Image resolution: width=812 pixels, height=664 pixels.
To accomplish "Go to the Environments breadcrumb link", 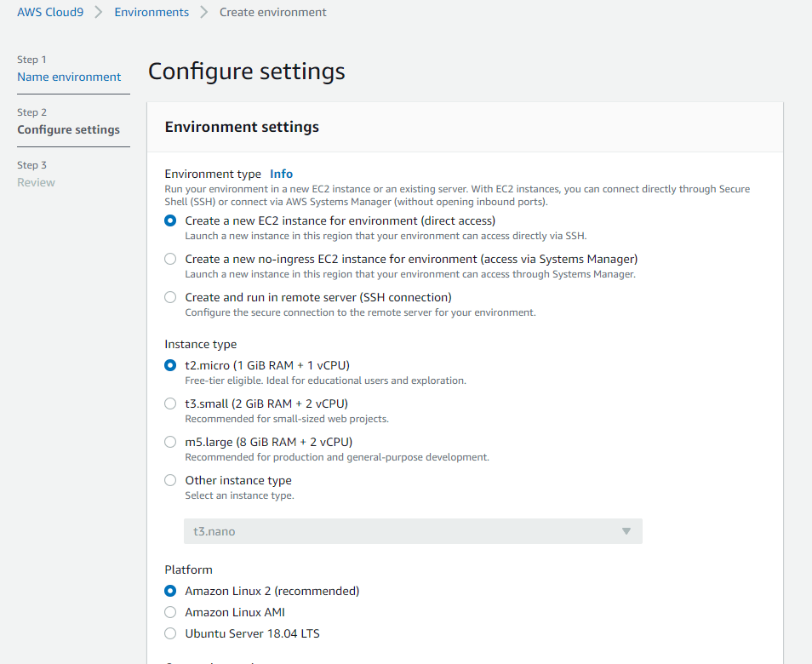I will click(x=152, y=13).
